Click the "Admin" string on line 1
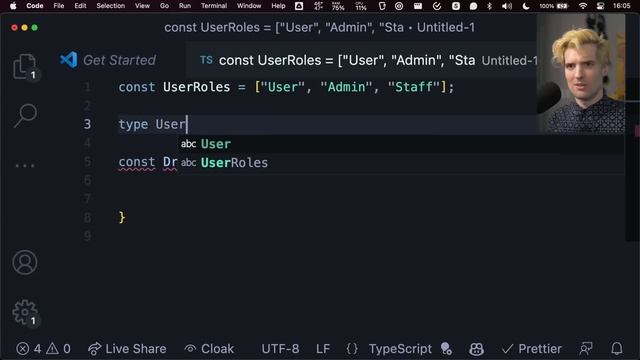Viewport: 640px width, 360px height. [346, 87]
